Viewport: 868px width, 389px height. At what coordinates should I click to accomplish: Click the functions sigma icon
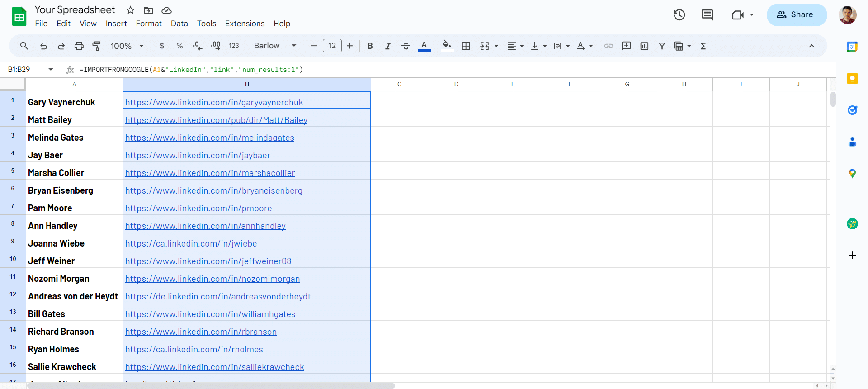pyautogui.click(x=703, y=46)
